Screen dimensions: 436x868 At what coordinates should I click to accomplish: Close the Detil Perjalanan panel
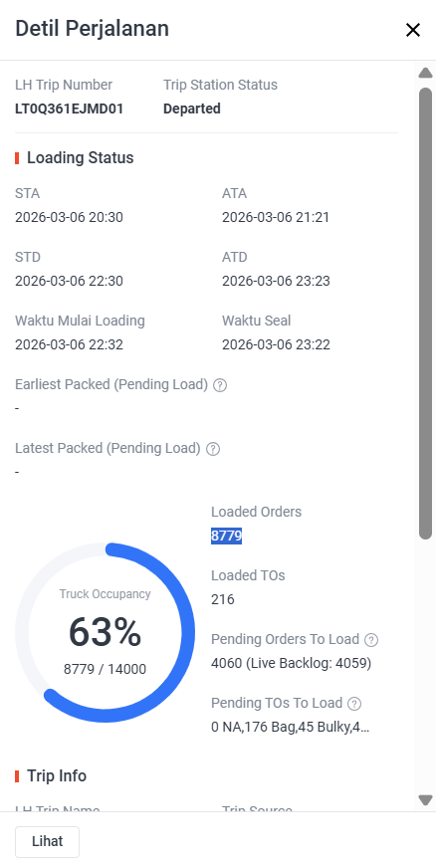point(413,30)
